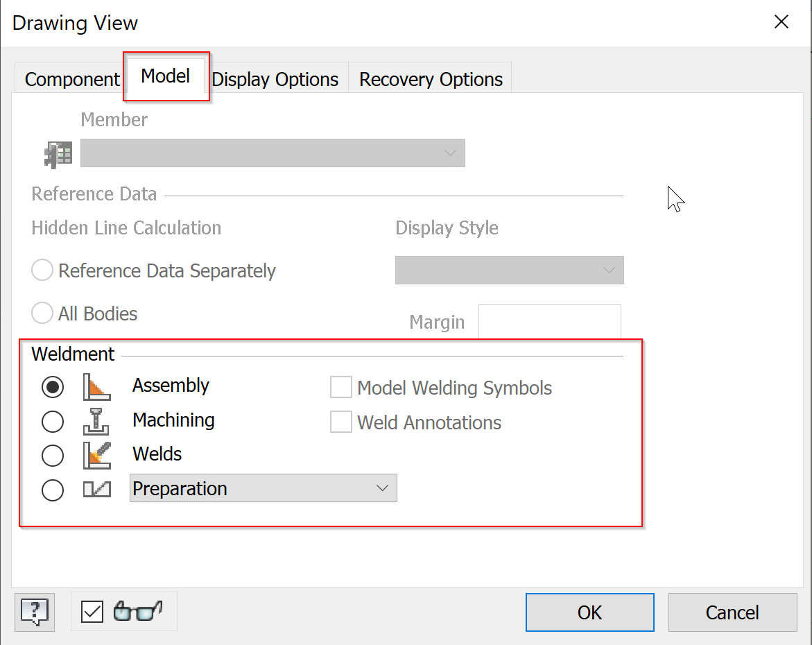
Task: Select the Machining radio button
Action: [x=53, y=421]
